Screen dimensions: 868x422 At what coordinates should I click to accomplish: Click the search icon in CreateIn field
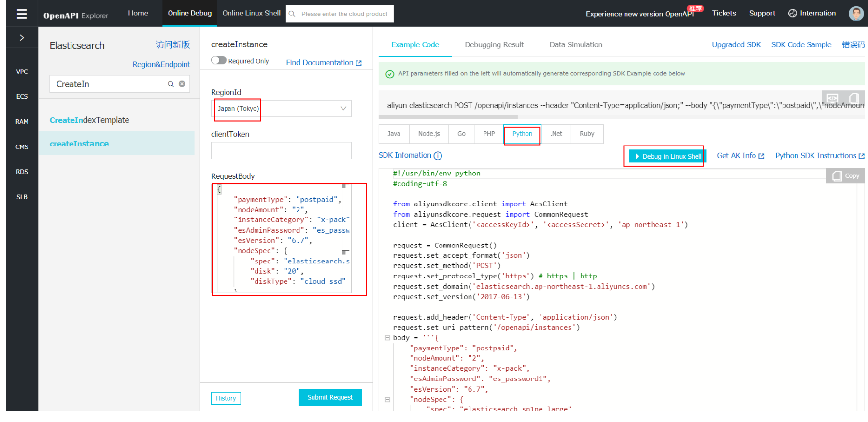click(171, 84)
